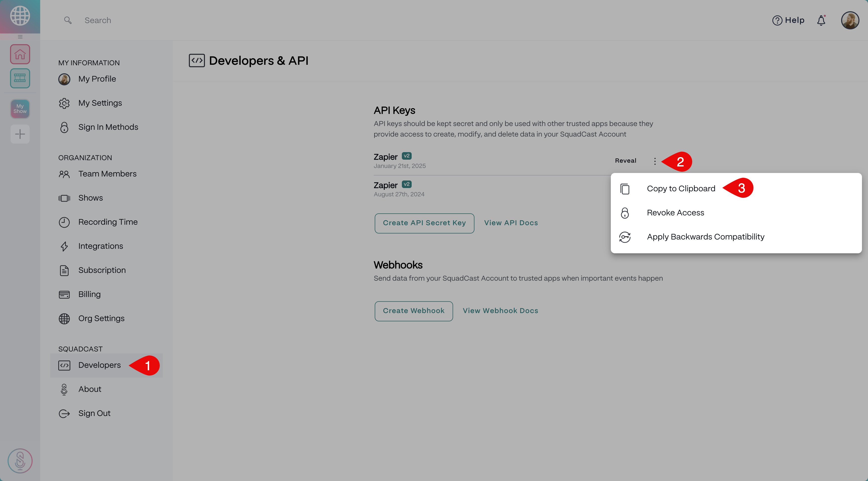
Task: Reveal the first Zapier API key
Action: [x=625, y=161]
